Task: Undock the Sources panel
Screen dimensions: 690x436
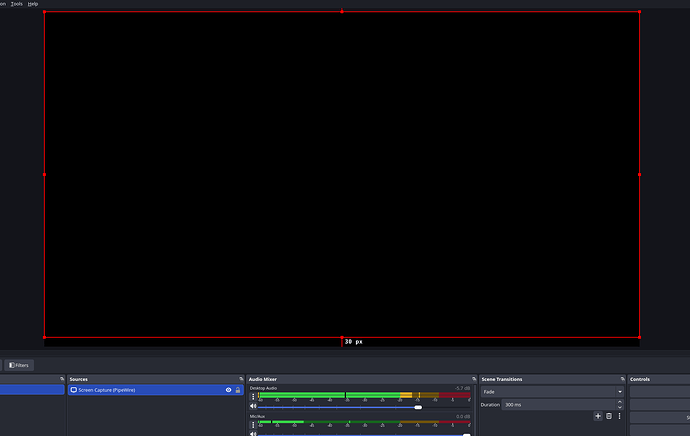Action: [241, 379]
